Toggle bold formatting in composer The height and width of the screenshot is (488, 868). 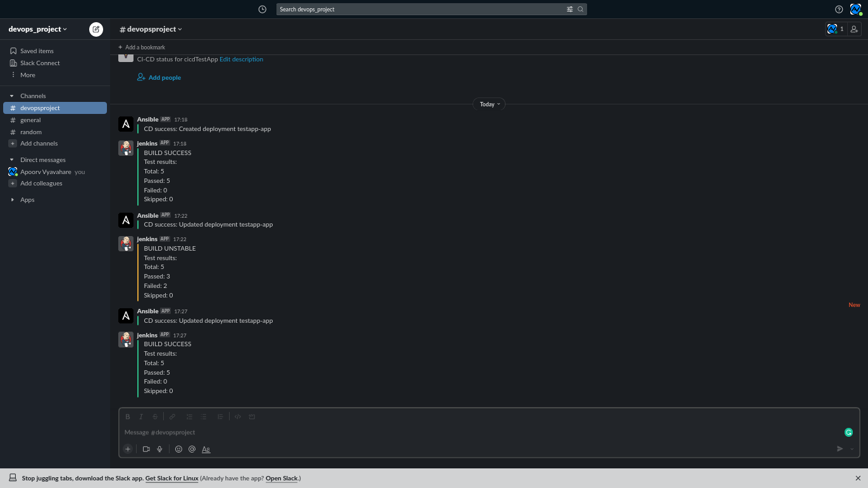coord(127,416)
